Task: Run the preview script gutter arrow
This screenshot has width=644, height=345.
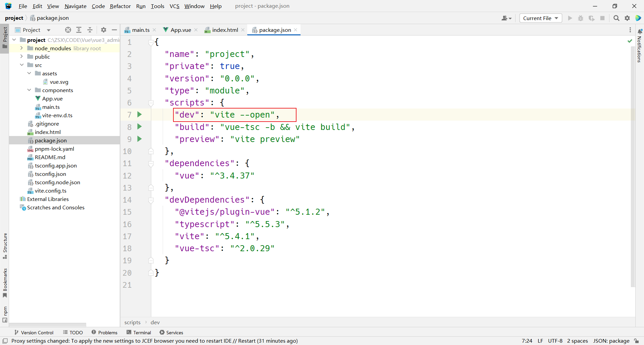Action: [140, 139]
